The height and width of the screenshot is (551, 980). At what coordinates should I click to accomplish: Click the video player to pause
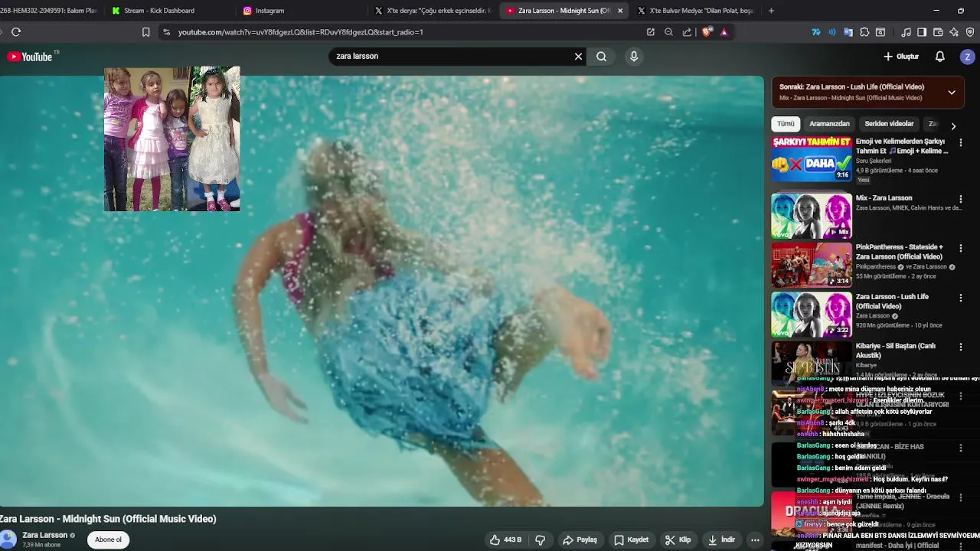[381, 291]
